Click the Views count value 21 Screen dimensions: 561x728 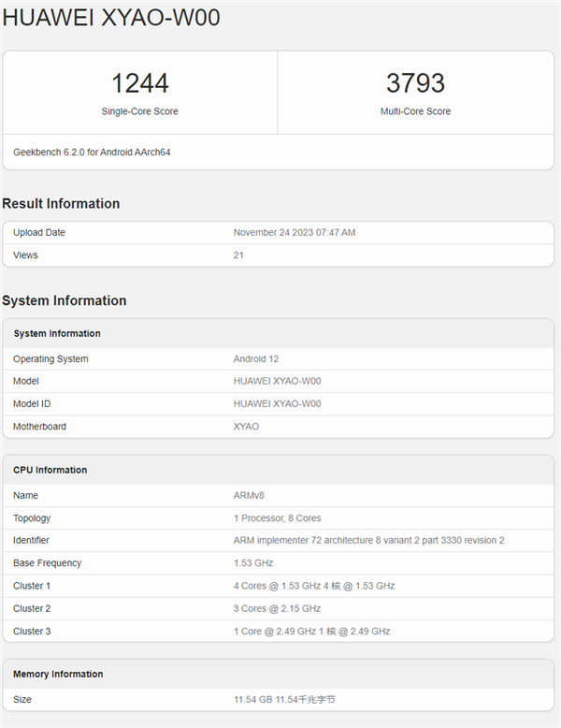238,255
